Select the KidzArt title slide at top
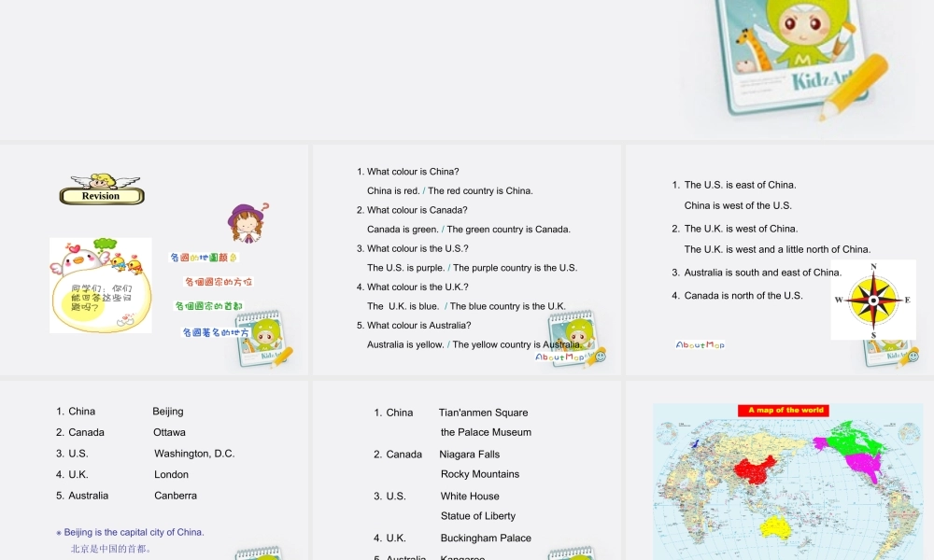This screenshot has width=934, height=560. click(x=467, y=70)
